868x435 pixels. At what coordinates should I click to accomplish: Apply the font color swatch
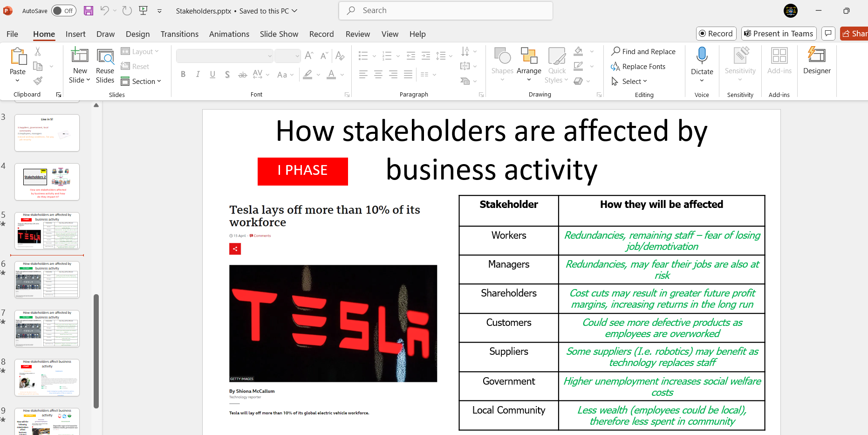[331, 74]
